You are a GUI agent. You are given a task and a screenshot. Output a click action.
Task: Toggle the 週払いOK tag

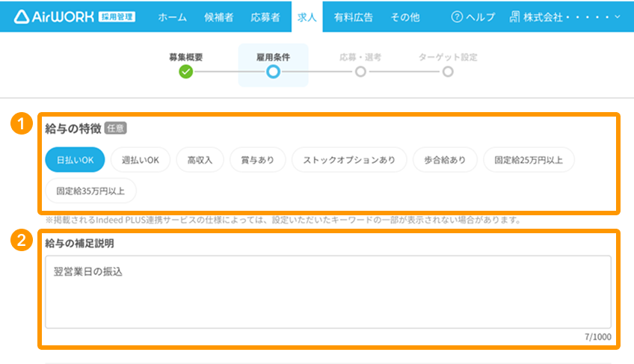141,160
